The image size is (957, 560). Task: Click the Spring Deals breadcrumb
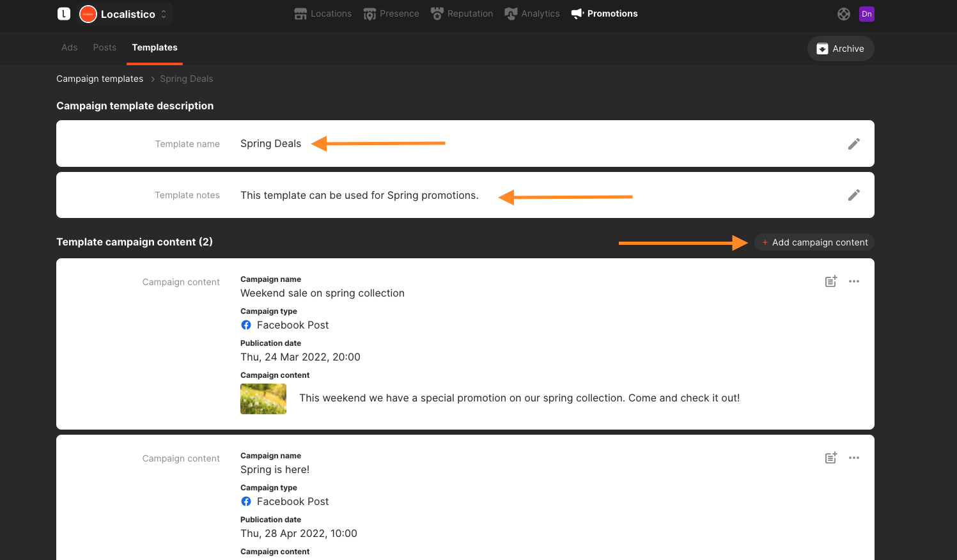(x=187, y=79)
